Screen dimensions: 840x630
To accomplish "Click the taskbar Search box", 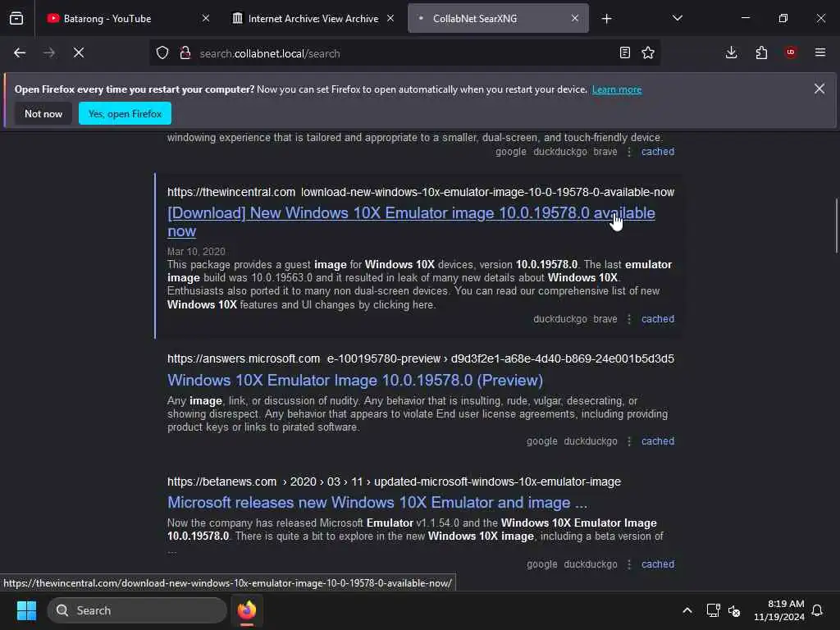I will coord(137,610).
